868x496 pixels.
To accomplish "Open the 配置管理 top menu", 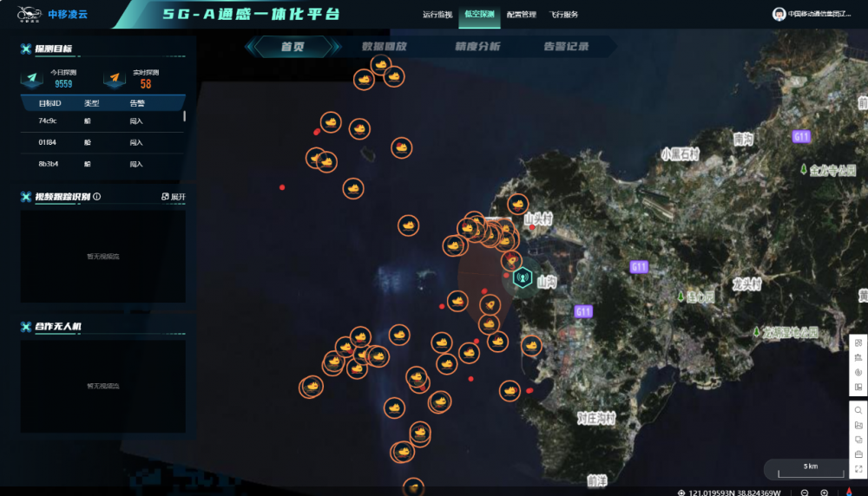I will tap(522, 15).
